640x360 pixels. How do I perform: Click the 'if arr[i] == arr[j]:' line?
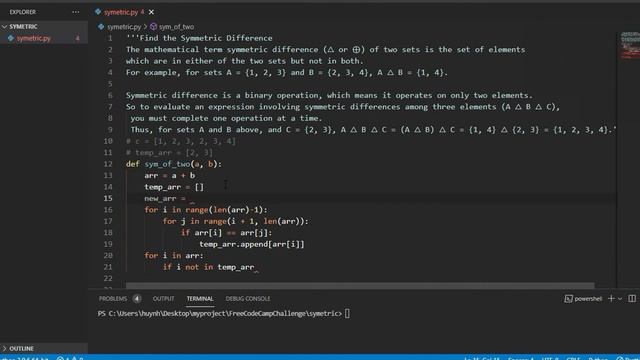coord(227,233)
